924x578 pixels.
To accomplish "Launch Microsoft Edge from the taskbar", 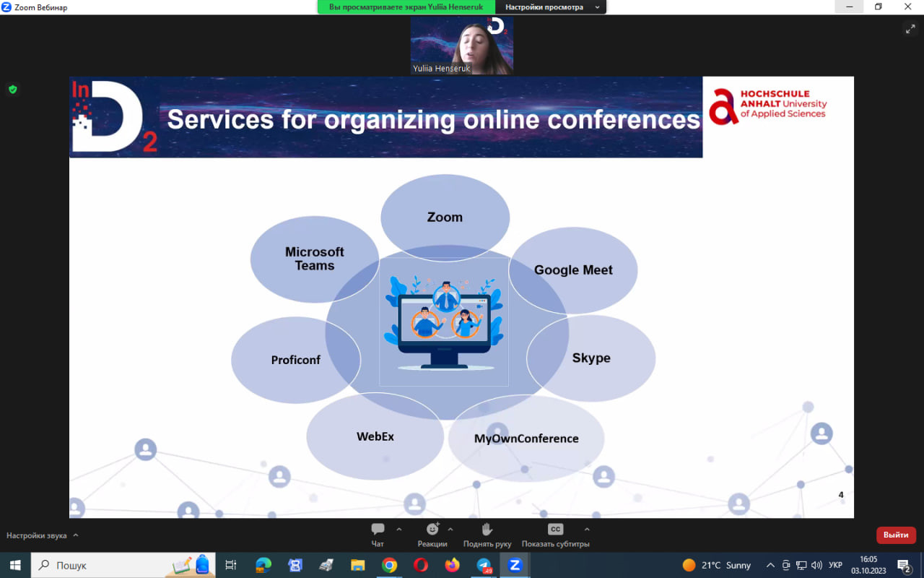I will click(x=263, y=565).
